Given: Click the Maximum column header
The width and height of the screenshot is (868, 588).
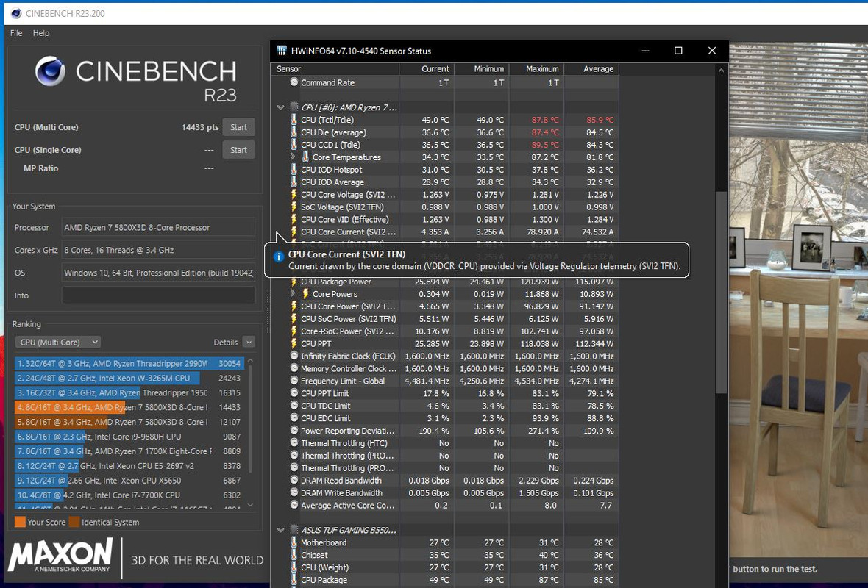Looking at the screenshot, I should pos(536,69).
